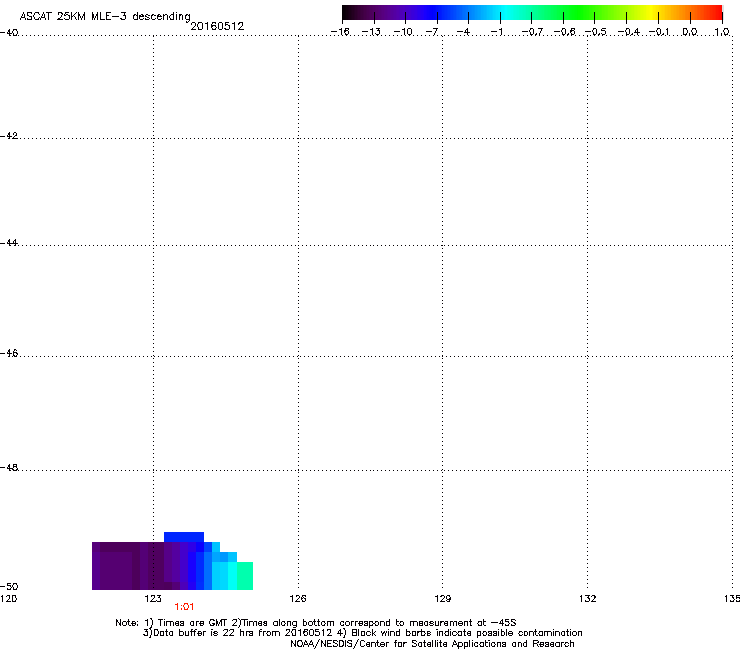Image resolution: width=740 pixels, height=650 pixels.
Task: Click the -16 colorbar label
Action: pyautogui.click(x=340, y=32)
